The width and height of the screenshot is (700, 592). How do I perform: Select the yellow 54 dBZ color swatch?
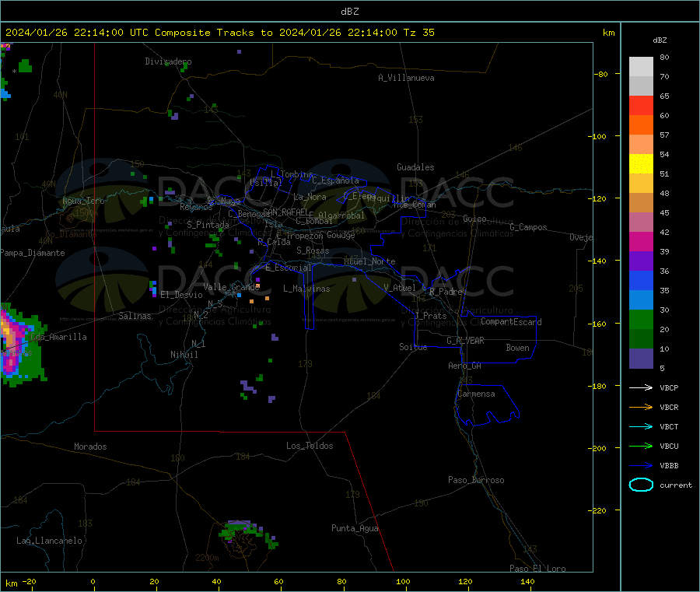pyautogui.click(x=641, y=164)
